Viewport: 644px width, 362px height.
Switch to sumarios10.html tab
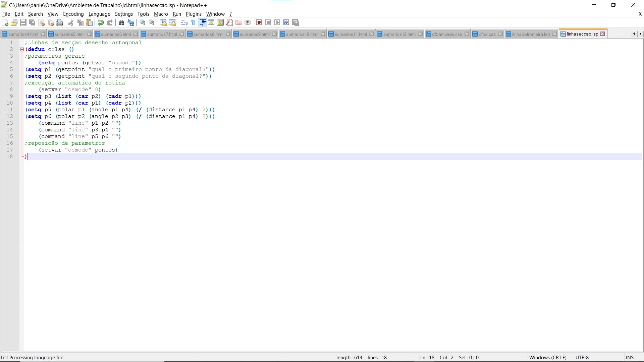pos(302,34)
